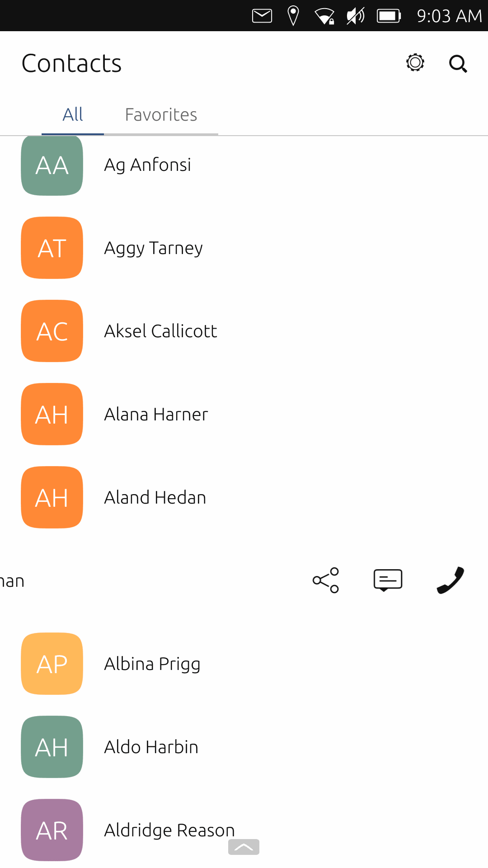
Task: Click the email notification icon in status bar
Action: 261,15
